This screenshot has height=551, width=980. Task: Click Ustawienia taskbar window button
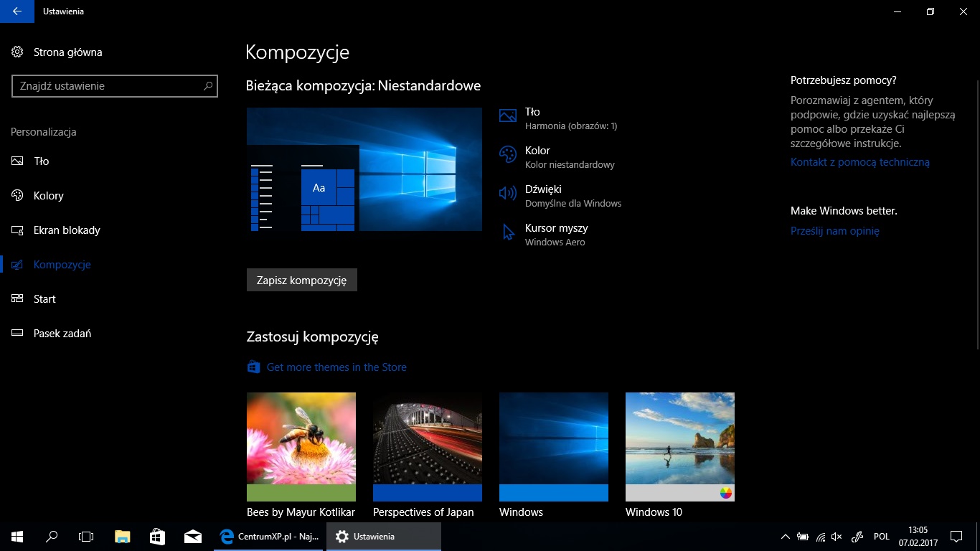(x=384, y=536)
